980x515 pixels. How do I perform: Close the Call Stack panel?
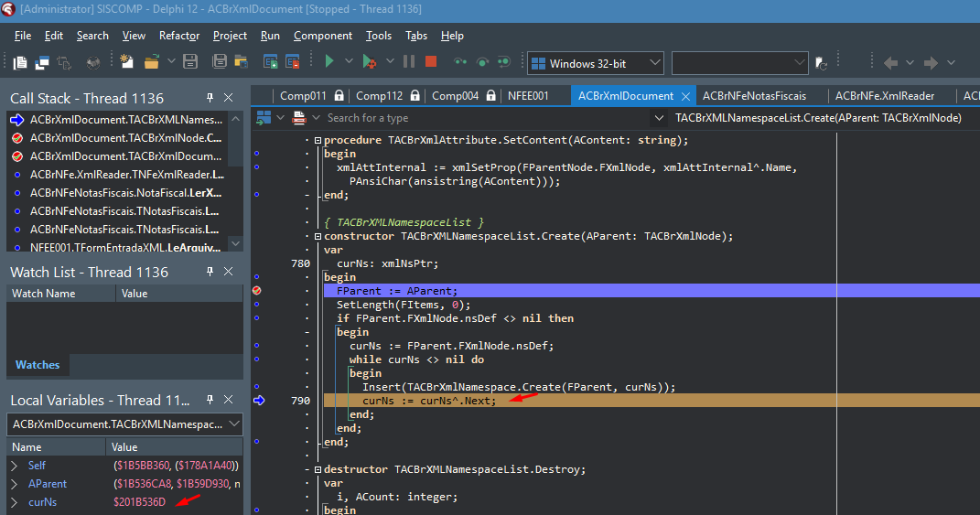point(228,98)
